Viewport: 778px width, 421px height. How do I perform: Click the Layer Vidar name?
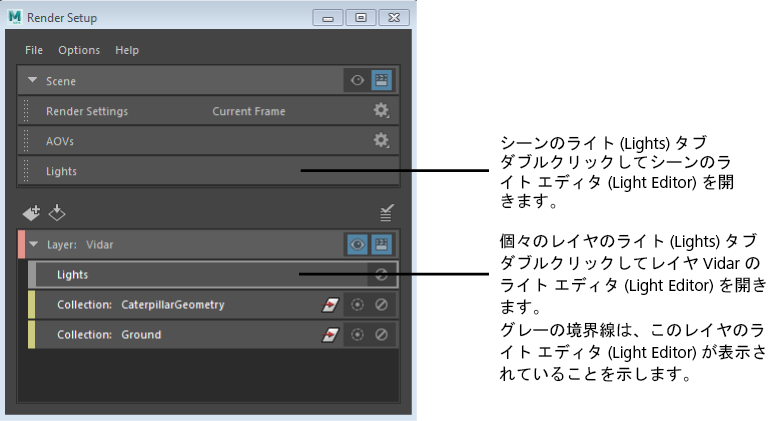point(100,245)
